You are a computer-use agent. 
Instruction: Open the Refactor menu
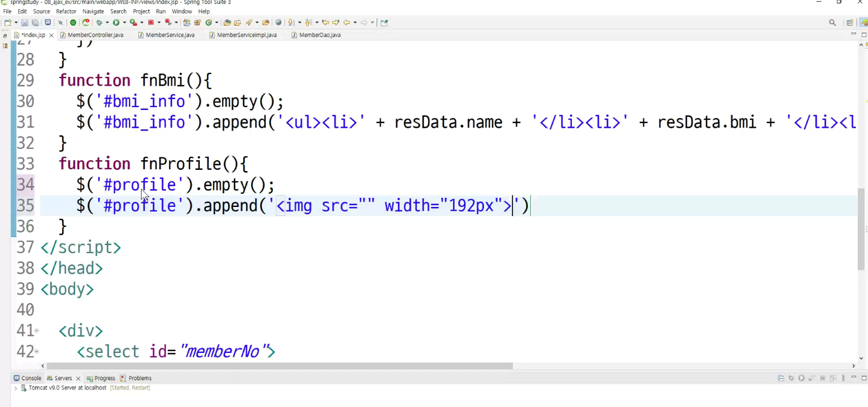66,11
